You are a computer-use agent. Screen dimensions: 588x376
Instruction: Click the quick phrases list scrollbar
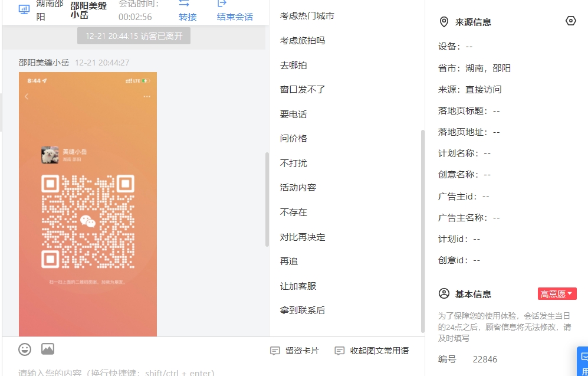(x=423, y=231)
